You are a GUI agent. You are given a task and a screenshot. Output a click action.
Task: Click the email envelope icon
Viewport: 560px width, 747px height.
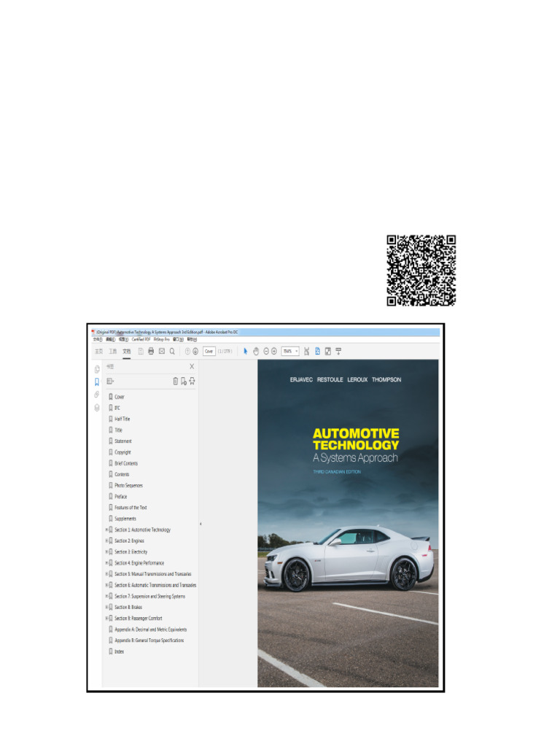(162, 351)
